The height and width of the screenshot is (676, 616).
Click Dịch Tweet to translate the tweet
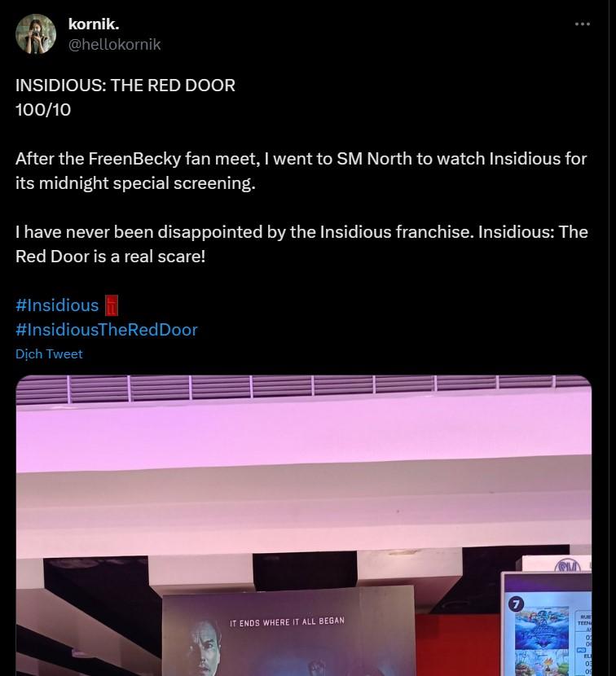(49, 354)
